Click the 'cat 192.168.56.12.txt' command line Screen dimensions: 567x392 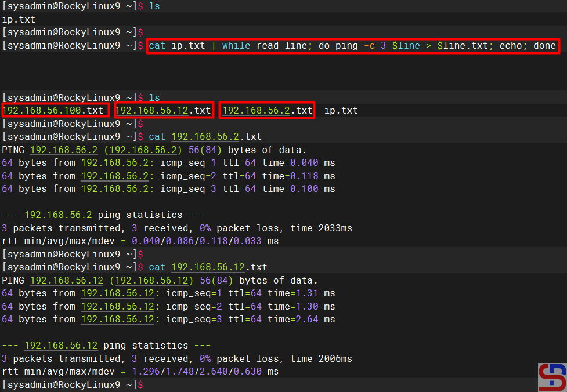point(208,267)
